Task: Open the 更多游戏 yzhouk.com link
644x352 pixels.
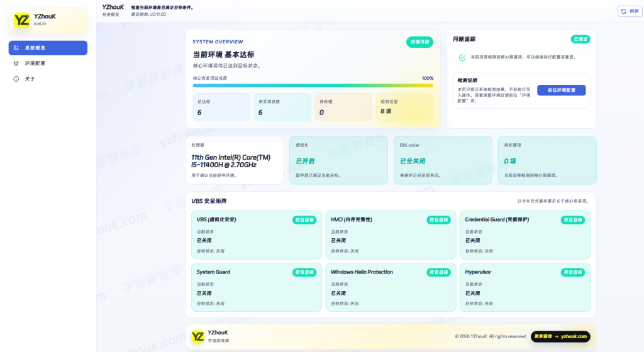Action: click(560, 336)
